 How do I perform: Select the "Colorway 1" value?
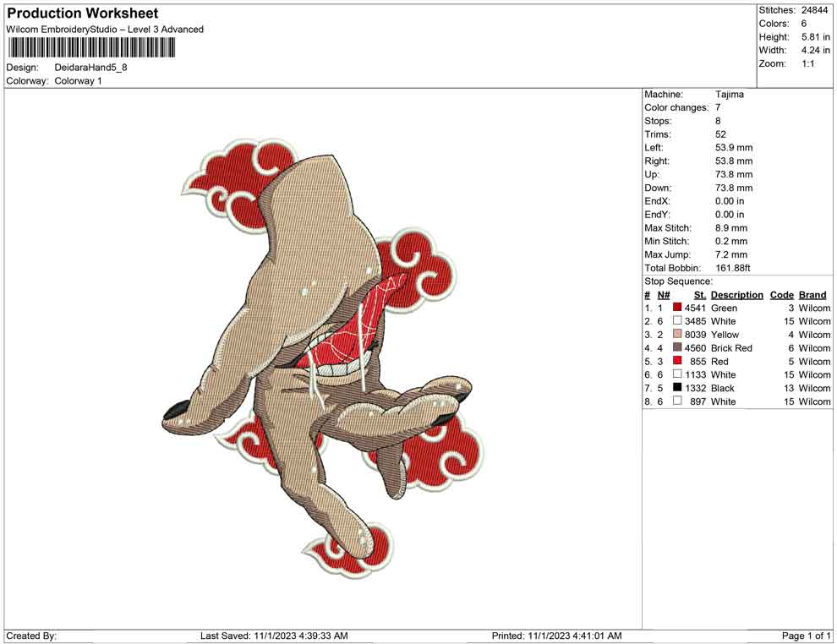[78, 81]
